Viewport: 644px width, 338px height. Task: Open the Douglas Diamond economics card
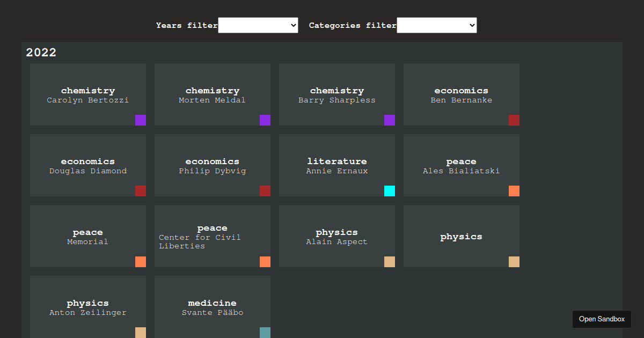88,165
